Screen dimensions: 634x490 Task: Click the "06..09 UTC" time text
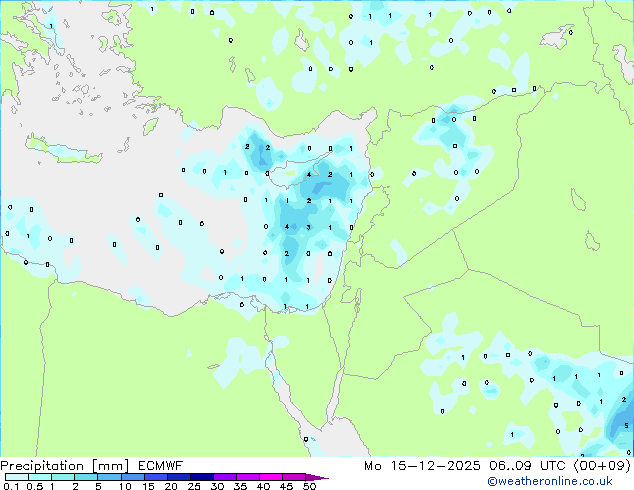coord(527,466)
